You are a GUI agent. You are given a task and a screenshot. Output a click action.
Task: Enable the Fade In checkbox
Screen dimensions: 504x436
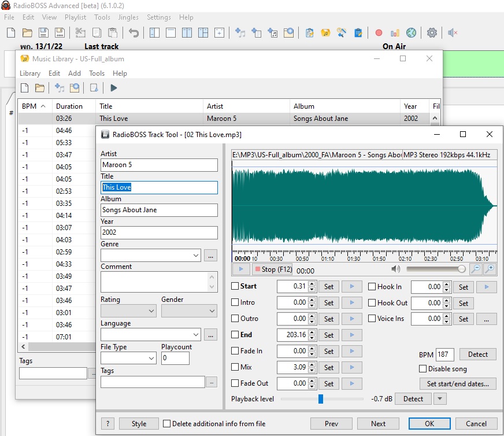click(235, 351)
